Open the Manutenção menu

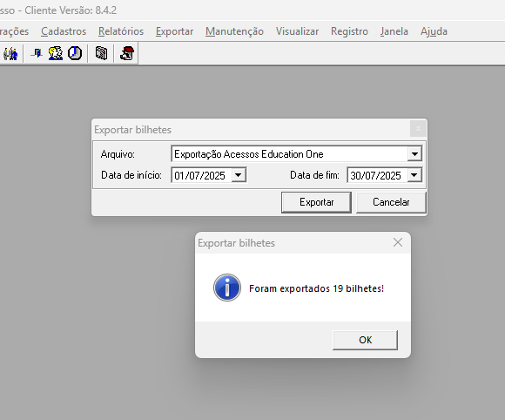point(234,31)
